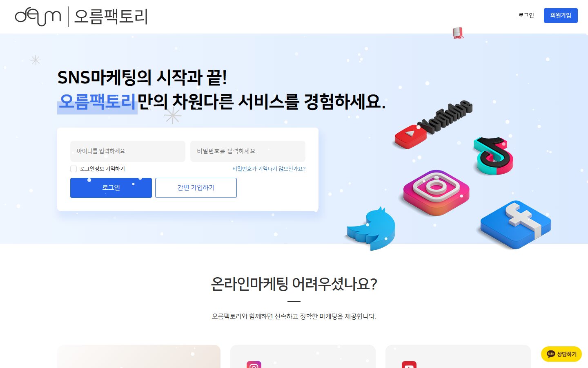This screenshot has width=588, height=368.
Task: Open 로그인 in the top navigation
Action: (x=526, y=15)
